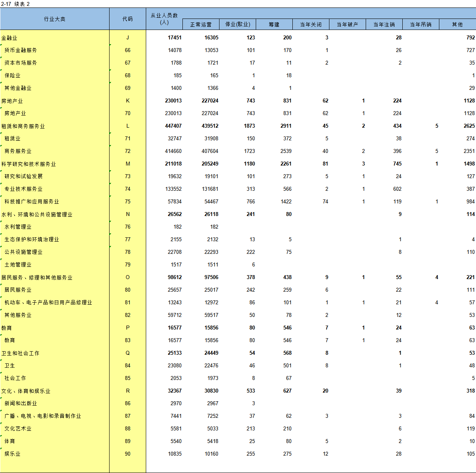Click code cell 90
This screenshot has width=476, height=473.
pos(128,454)
